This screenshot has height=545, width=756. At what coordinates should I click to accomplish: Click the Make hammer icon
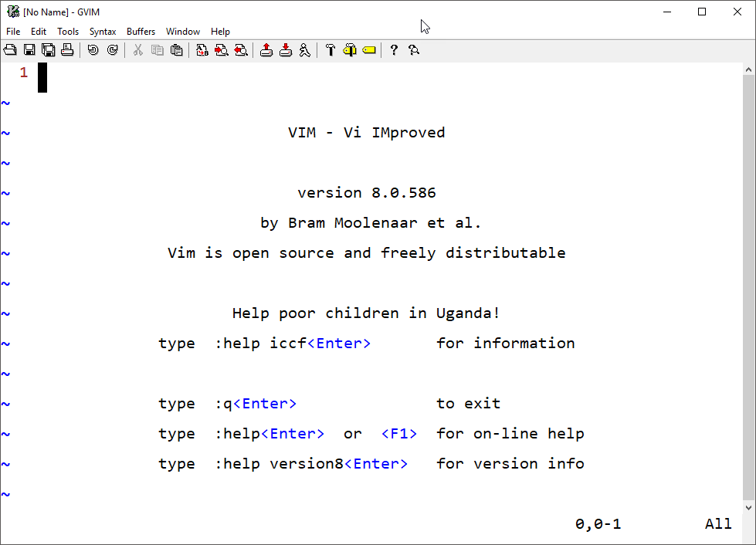[x=331, y=50]
